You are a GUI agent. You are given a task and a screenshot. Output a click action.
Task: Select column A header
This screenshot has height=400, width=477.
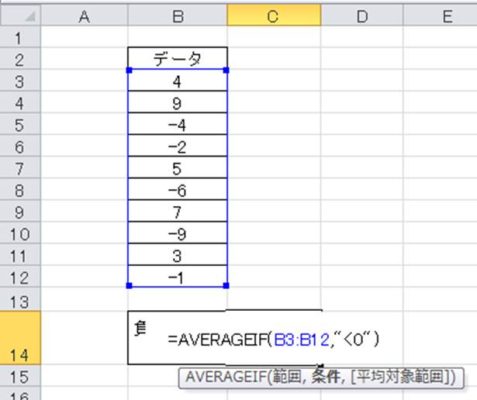[84, 16]
